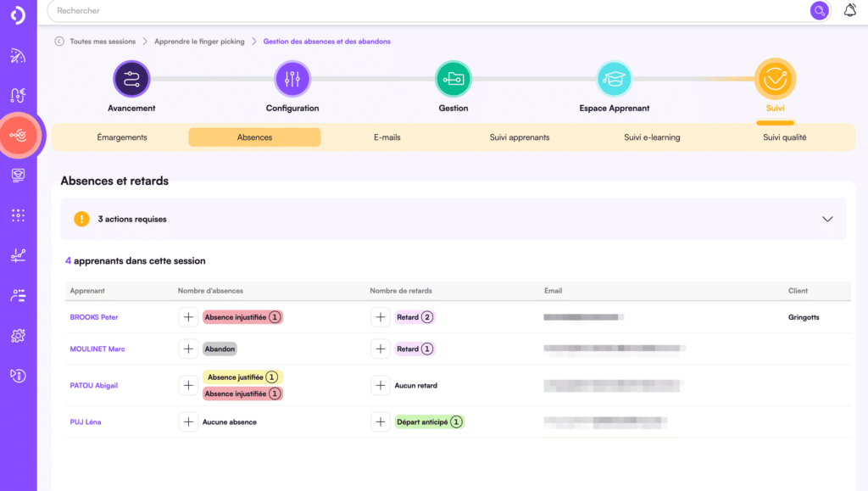
Task: Switch to the Suivi e-learning tab
Action: tap(652, 137)
